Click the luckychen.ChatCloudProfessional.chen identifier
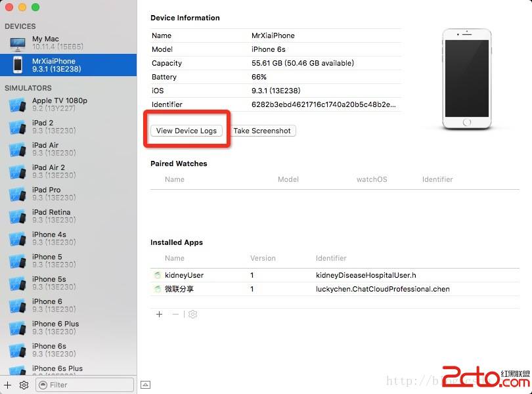The height and width of the screenshot is (394, 532). pyautogui.click(x=383, y=289)
